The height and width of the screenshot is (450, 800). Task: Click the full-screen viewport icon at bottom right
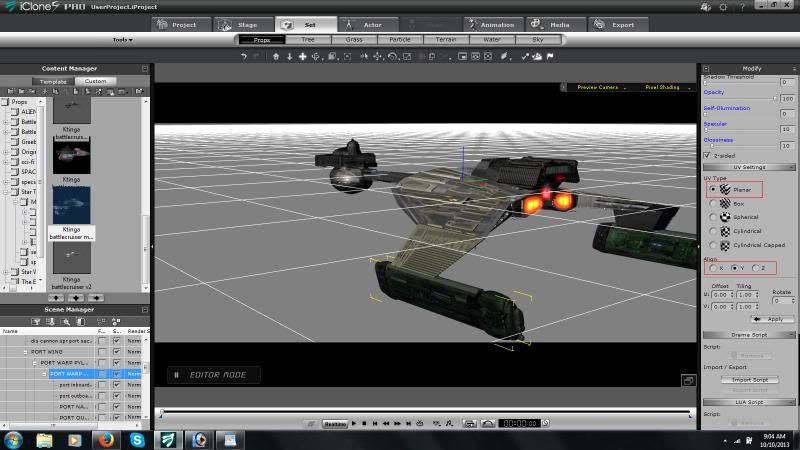688,381
